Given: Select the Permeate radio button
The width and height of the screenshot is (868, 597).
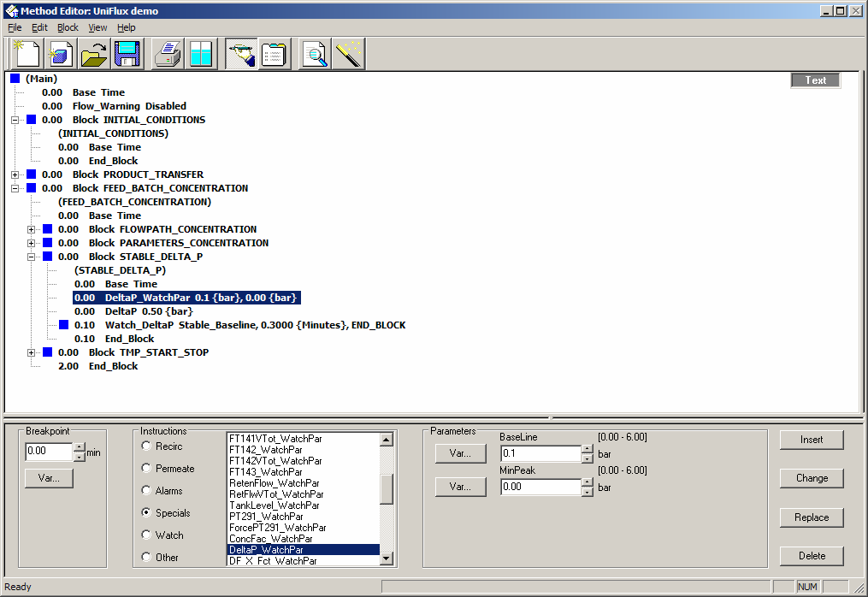Looking at the screenshot, I should (146, 468).
